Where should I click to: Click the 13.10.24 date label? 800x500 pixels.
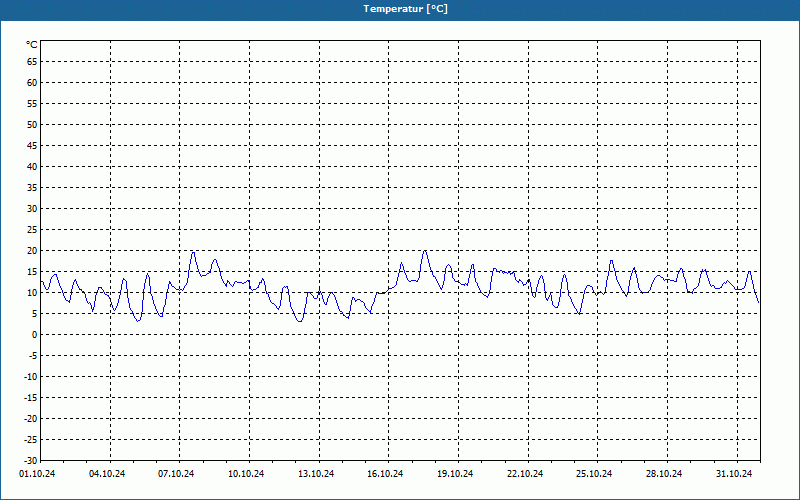click(316, 474)
